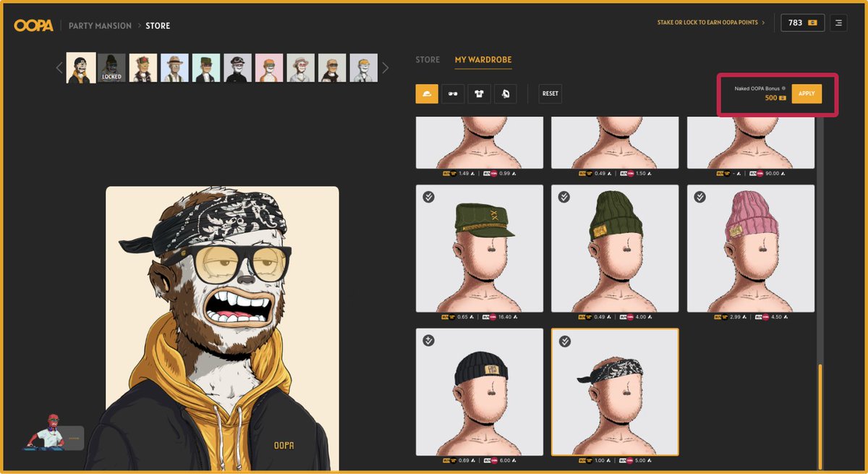Toggle the checkmark on the black bandana
Screen dimensions: 868x474
pyautogui.click(x=564, y=340)
